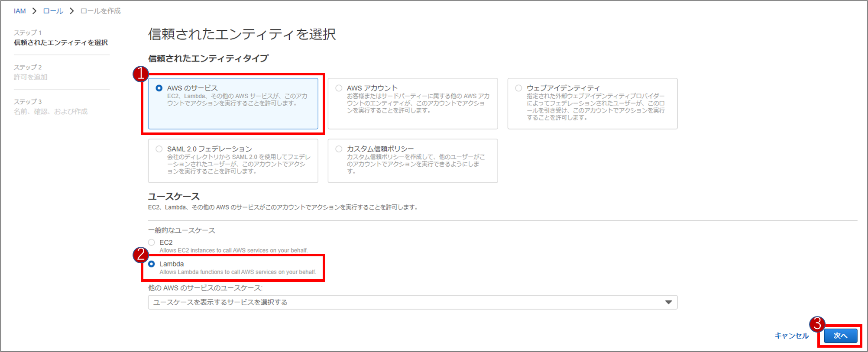
Task: Choose the EC2 use case
Action: click(x=152, y=242)
